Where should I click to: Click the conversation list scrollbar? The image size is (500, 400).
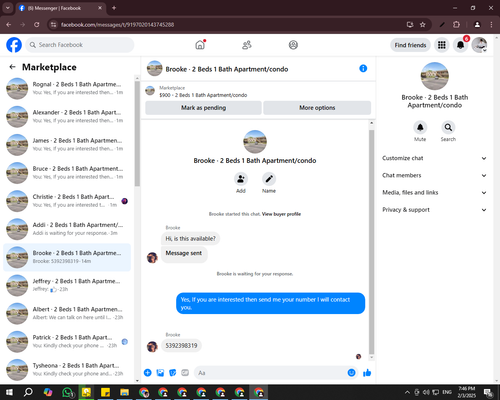(x=137, y=133)
